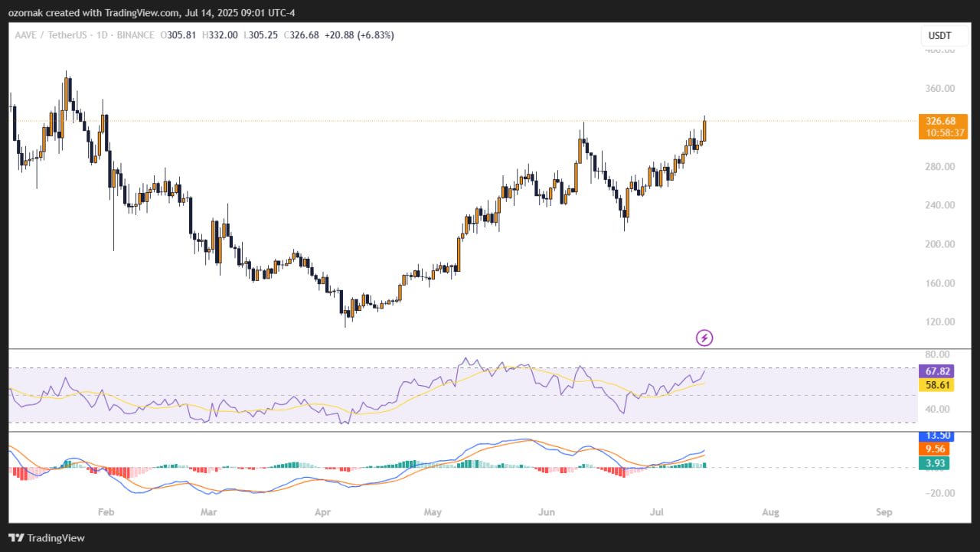Click the Feb label on time axis
980x552 pixels.
[x=106, y=511]
